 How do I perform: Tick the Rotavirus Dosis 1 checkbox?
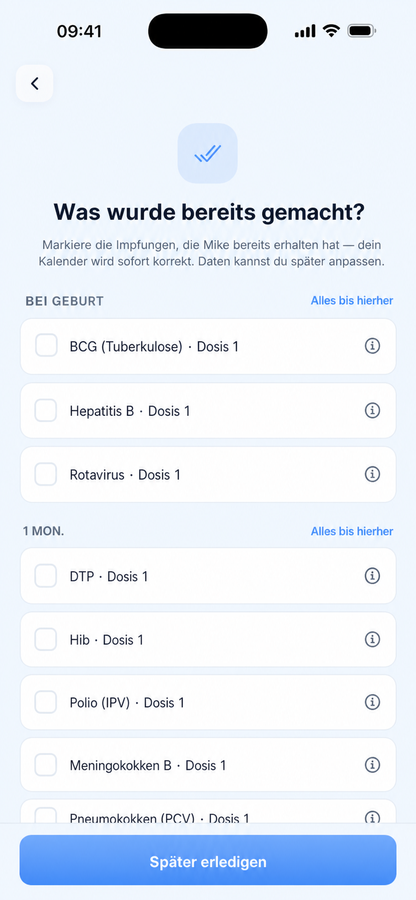[46, 474]
